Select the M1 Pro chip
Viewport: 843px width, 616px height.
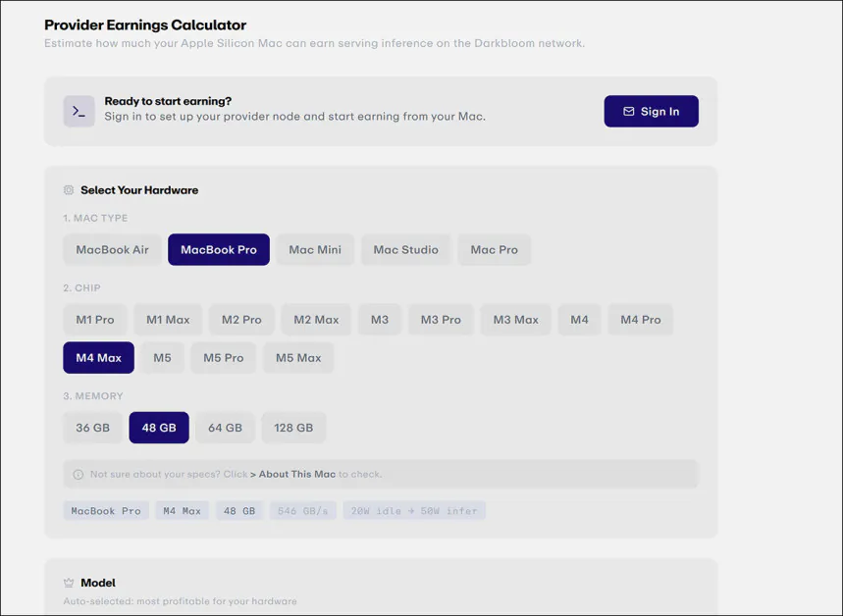click(95, 320)
